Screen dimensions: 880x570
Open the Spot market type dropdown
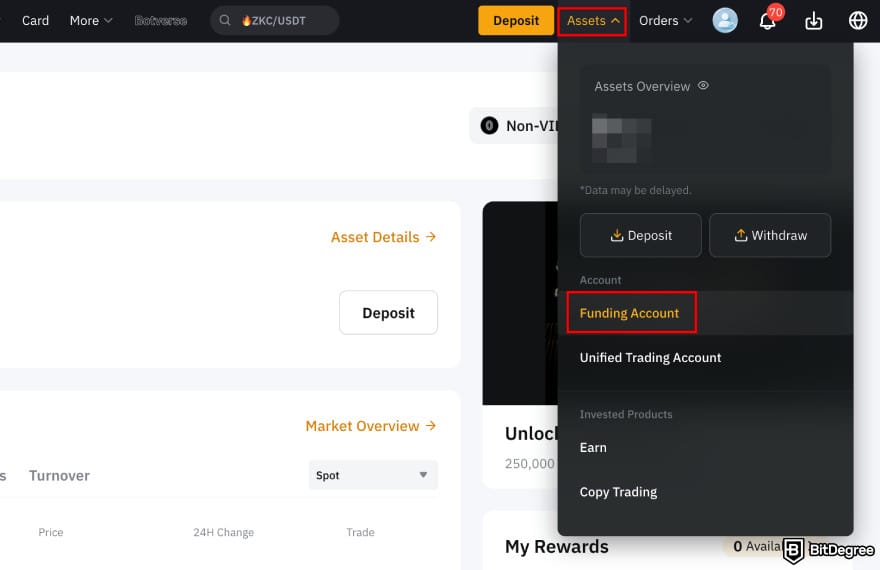point(373,475)
